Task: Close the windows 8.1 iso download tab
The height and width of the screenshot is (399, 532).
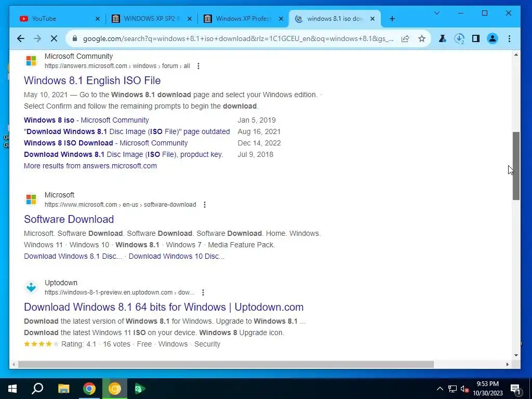Action: coord(373,19)
